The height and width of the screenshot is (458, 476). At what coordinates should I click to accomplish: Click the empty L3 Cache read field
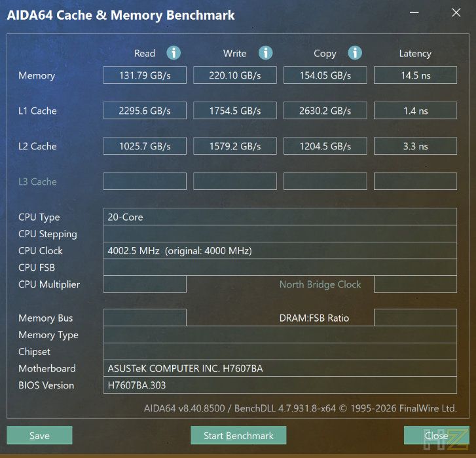coord(145,181)
